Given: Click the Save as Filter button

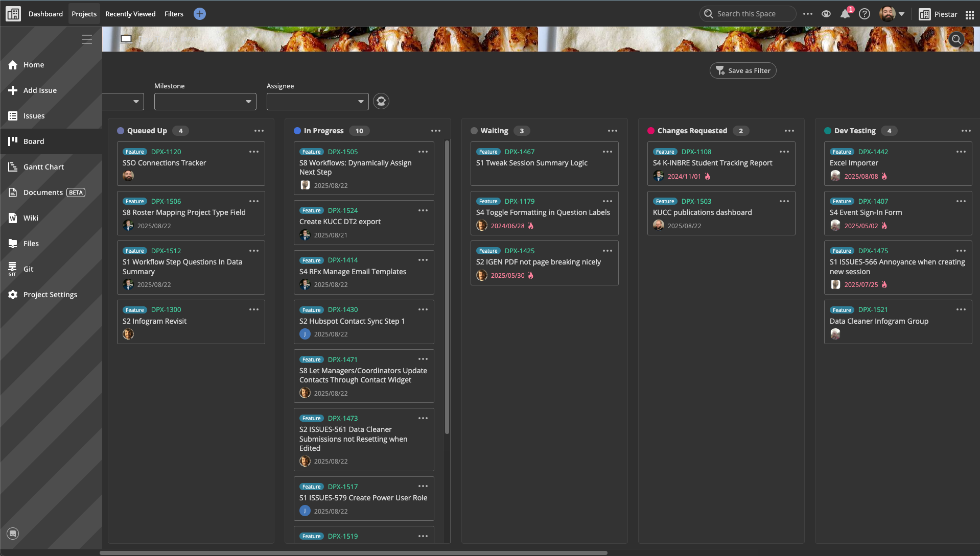Looking at the screenshot, I should (743, 70).
